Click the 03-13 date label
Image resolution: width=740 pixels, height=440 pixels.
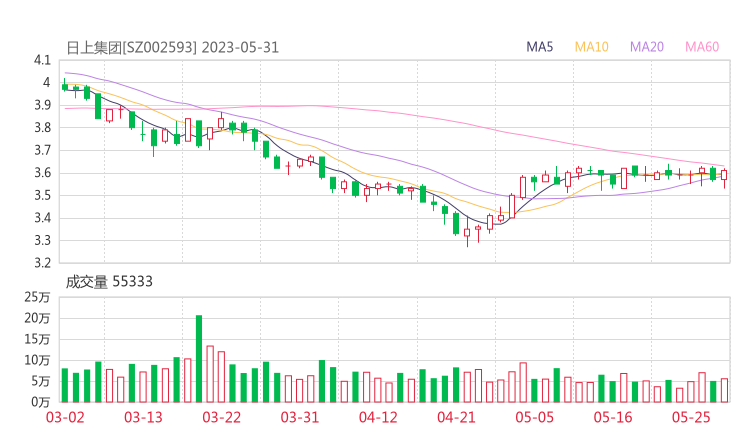click(143, 418)
